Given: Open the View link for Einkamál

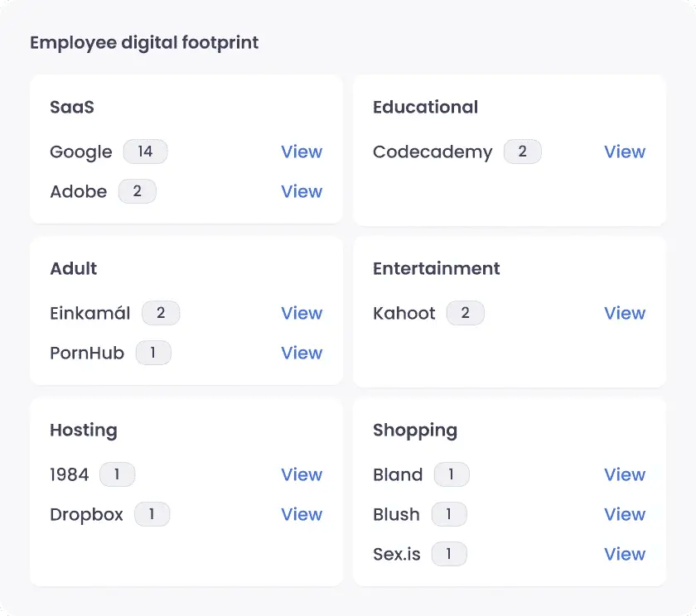Looking at the screenshot, I should (x=301, y=313).
